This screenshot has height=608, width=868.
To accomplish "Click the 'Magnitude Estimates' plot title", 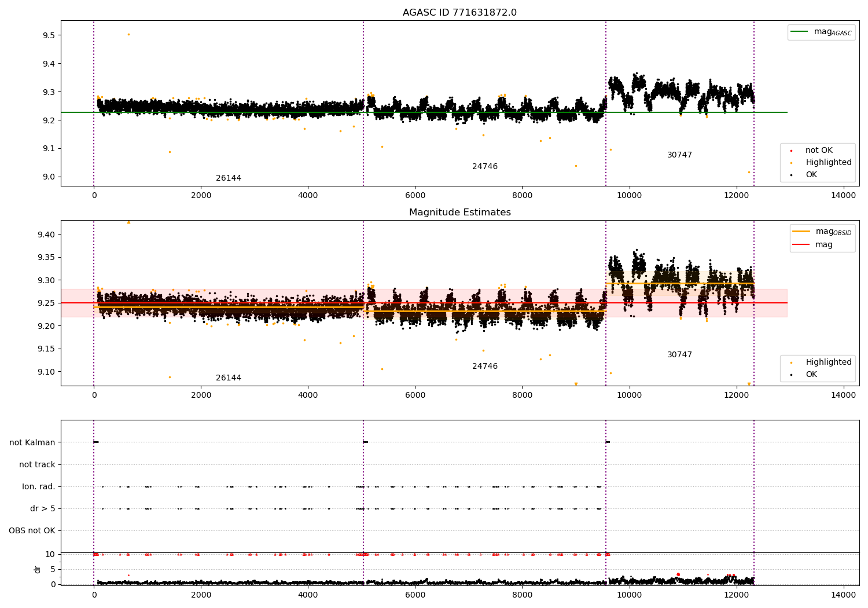I will click(x=459, y=212).
